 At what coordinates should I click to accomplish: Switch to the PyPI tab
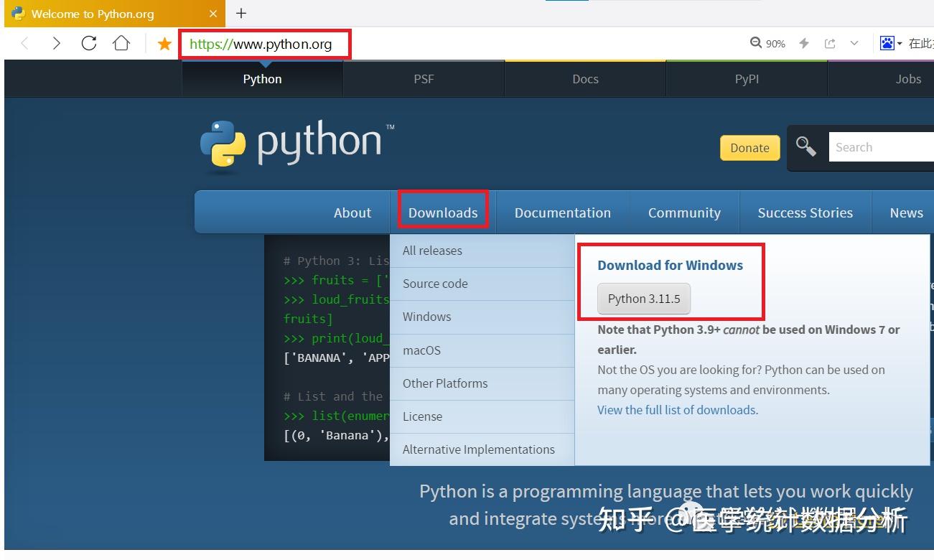747,79
